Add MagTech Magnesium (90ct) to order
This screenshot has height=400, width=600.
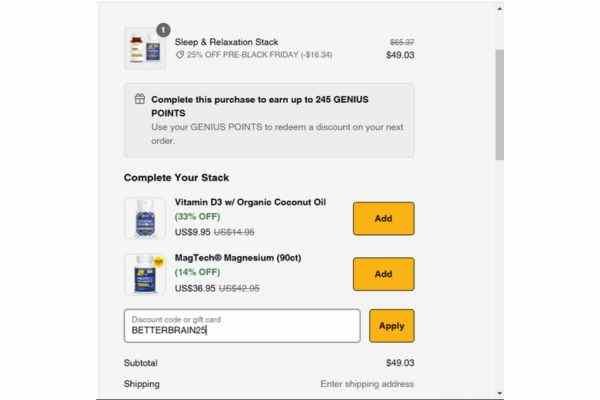click(x=383, y=274)
